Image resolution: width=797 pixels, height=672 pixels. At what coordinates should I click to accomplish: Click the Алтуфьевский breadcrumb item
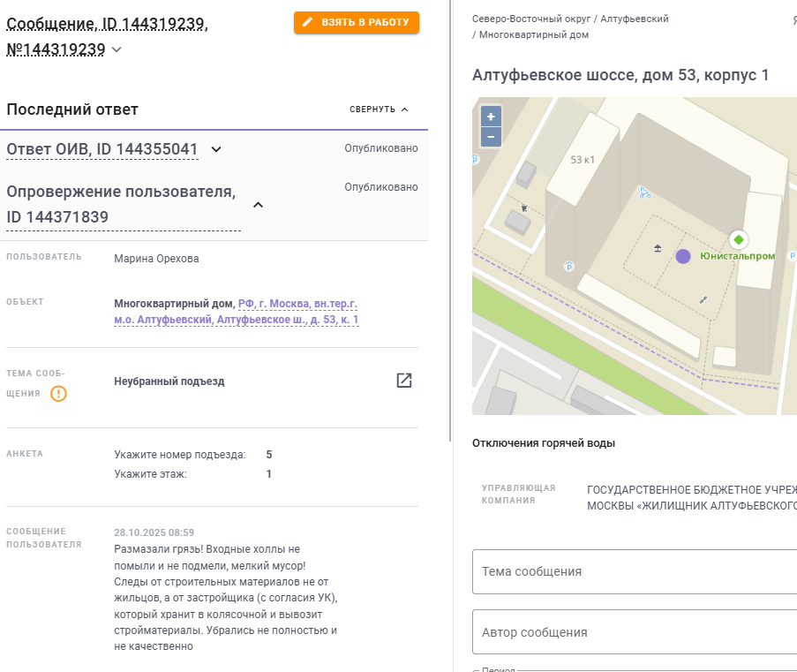(634, 19)
